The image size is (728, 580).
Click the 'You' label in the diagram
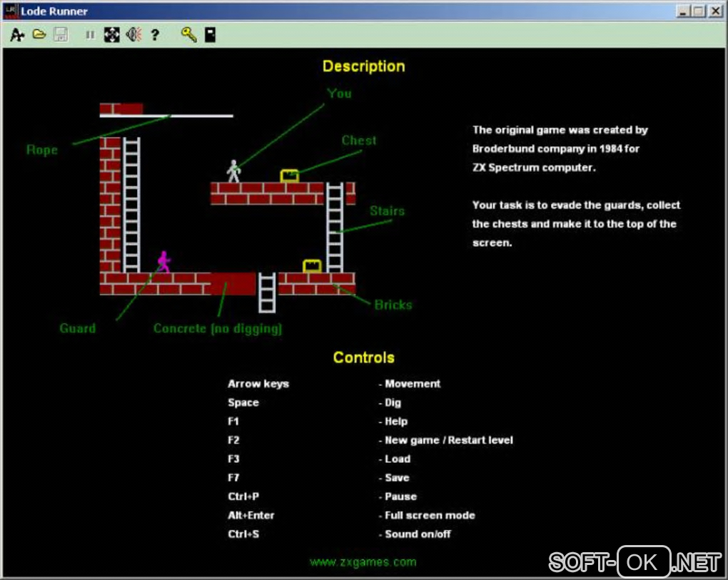coord(340,93)
